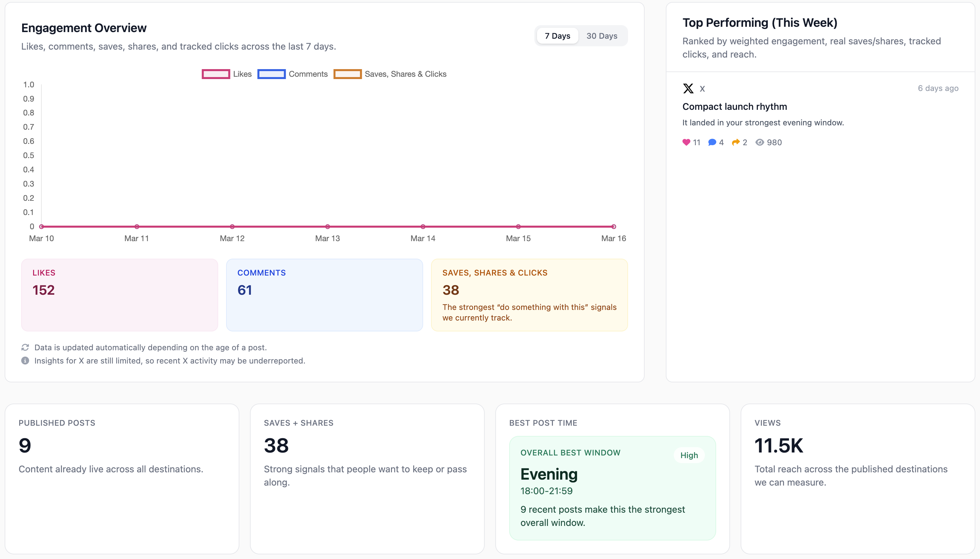Click the High confidence badge
The width and height of the screenshot is (980, 559).
click(689, 455)
